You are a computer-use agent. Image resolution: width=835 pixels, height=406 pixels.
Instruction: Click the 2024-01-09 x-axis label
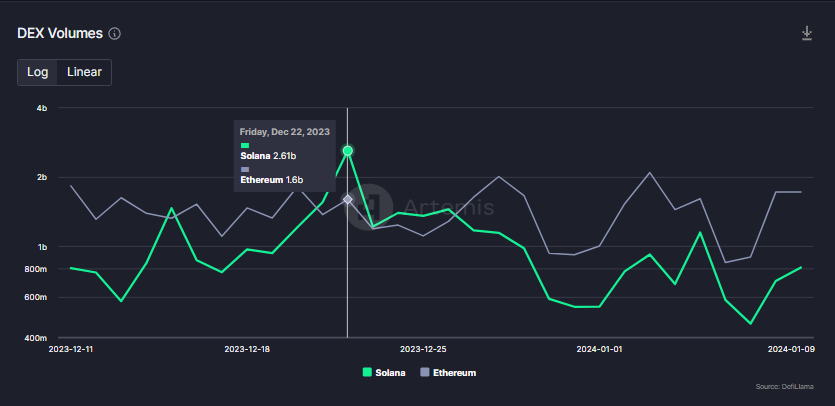click(x=790, y=350)
